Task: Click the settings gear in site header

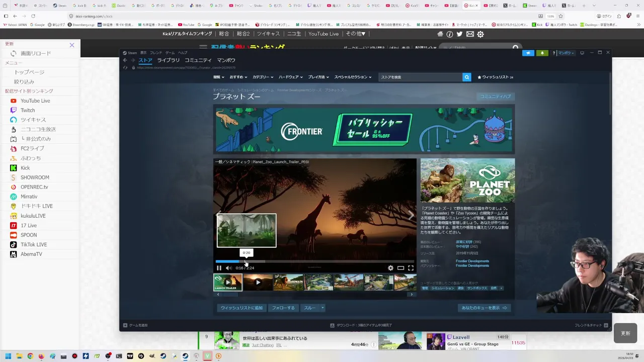Action: point(480,34)
